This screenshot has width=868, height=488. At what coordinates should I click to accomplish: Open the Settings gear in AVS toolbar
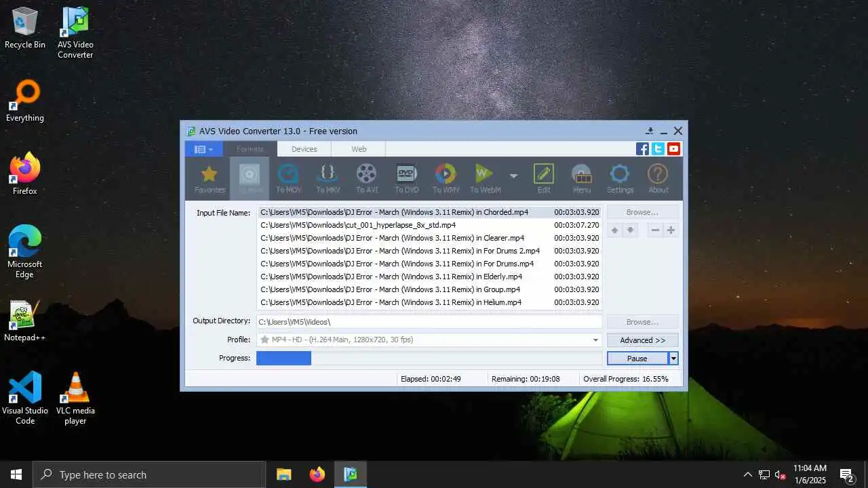point(620,179)
